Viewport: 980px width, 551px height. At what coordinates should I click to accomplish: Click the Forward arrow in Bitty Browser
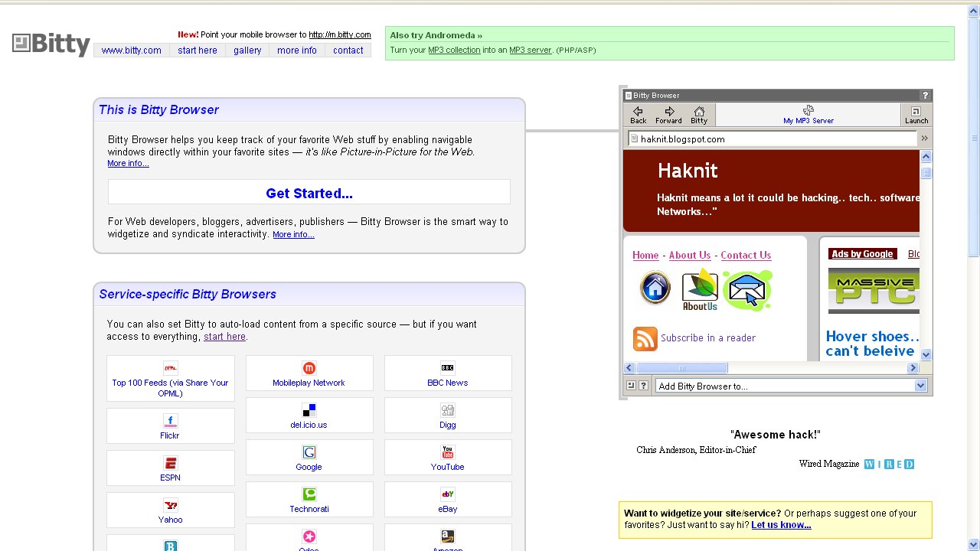(668, 115)
